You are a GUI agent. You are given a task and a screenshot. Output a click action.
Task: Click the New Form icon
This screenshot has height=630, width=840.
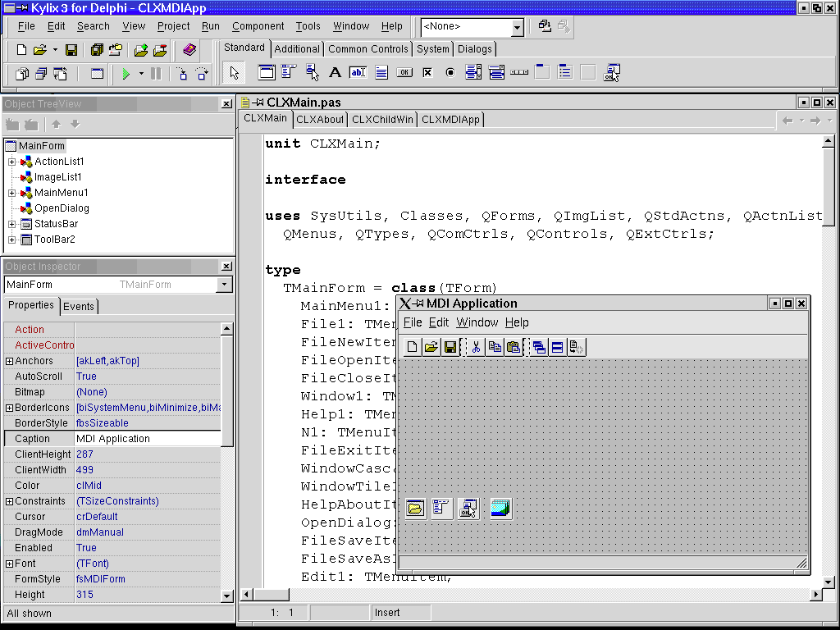click(97, 73)
